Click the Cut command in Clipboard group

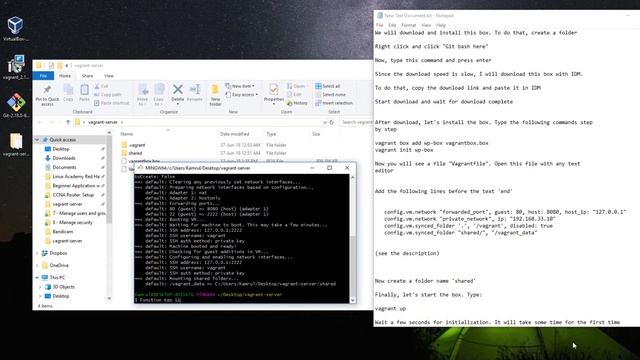tap(102, 86)
